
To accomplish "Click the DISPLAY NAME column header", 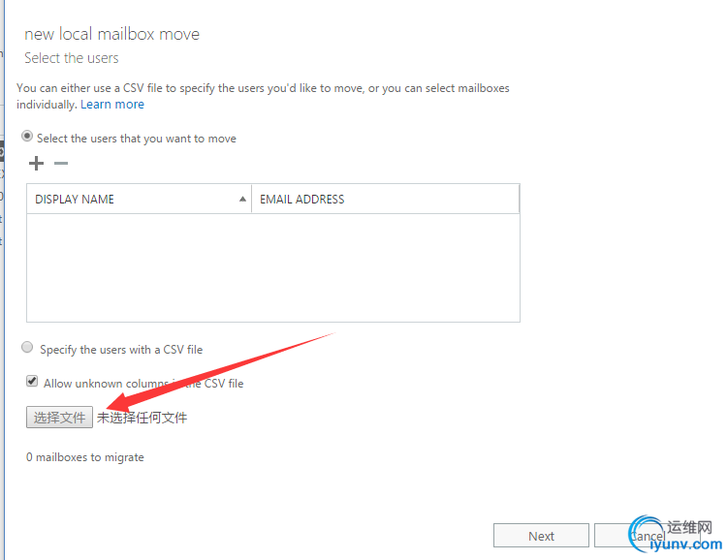I will click(x=140, y=199).
